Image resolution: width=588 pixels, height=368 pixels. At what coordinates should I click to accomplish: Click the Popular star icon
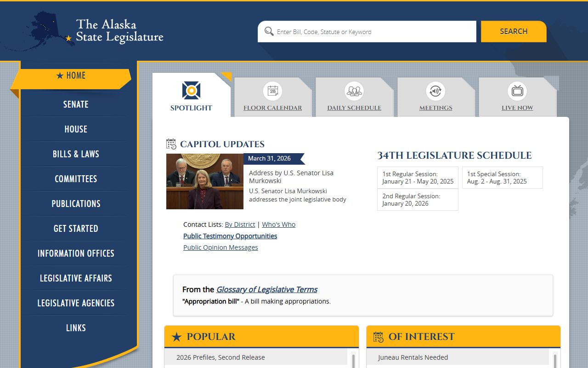tap(177, 337)
